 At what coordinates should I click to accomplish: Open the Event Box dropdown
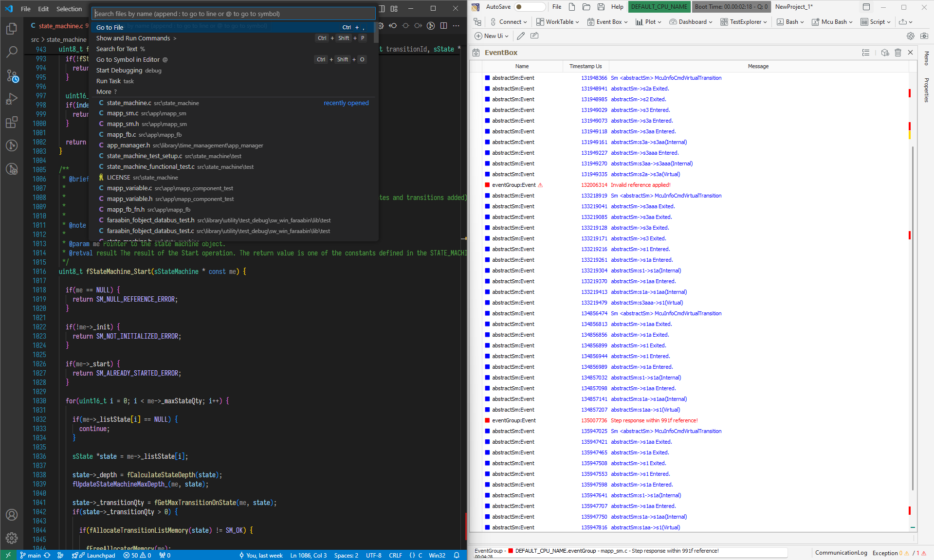608,22
